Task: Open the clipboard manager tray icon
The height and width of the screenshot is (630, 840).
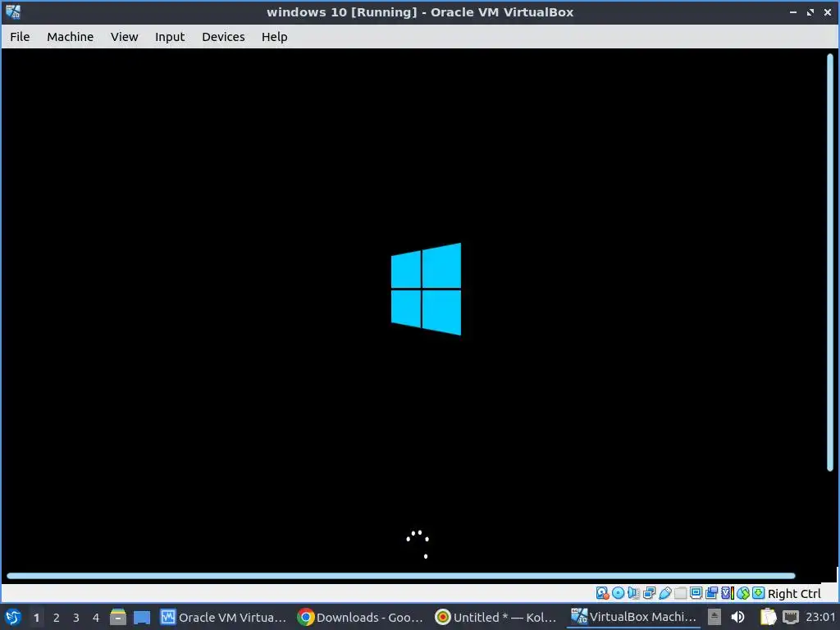Action: point(768,617)
